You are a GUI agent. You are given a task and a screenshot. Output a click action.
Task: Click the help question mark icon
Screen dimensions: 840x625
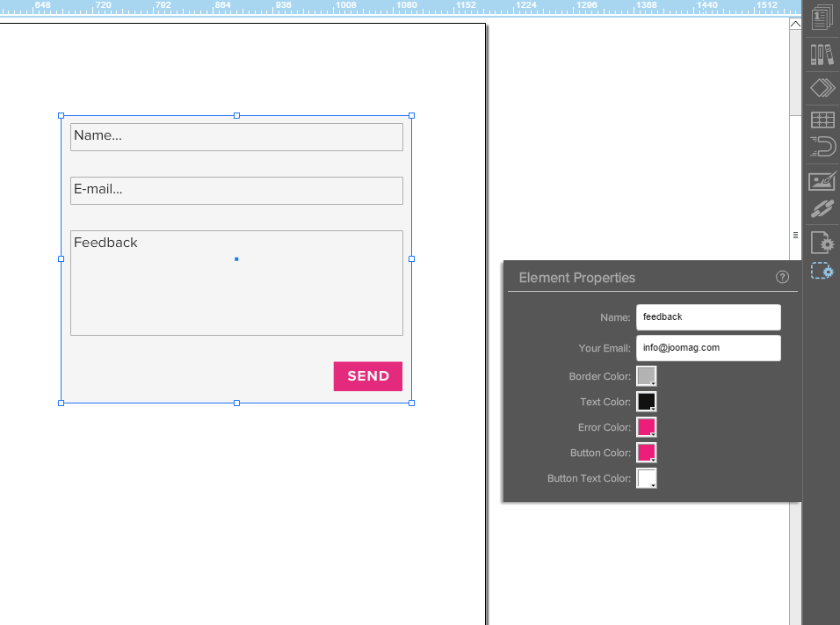pos(782,277)
